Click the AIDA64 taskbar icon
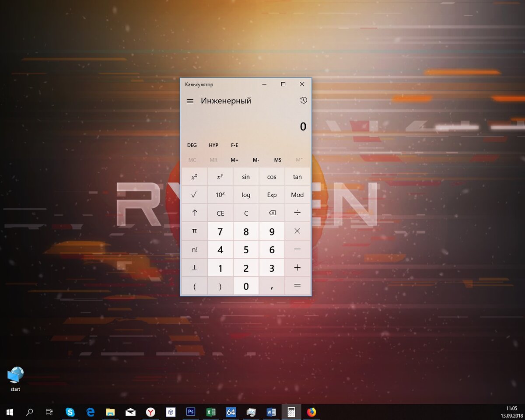The image size is (525, 420). click(x=231, y=412)
